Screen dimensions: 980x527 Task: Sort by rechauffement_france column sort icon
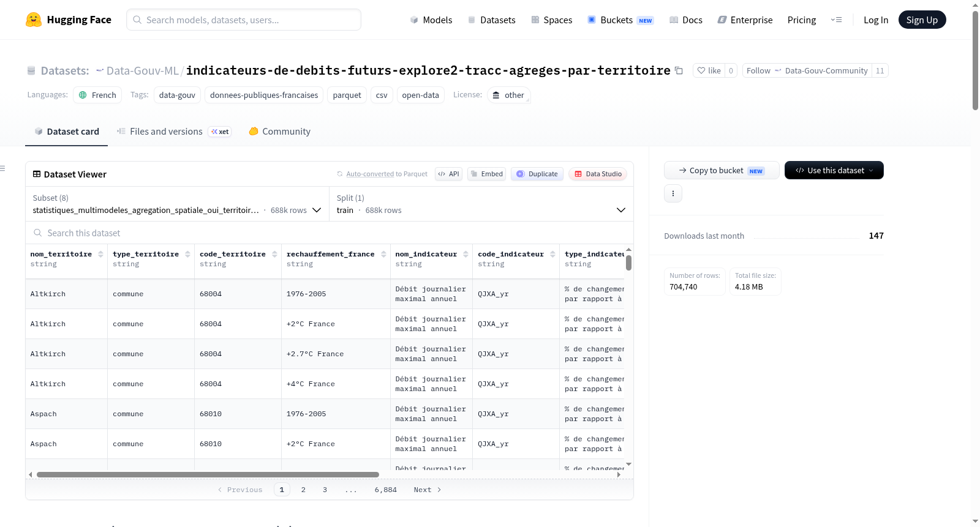click(383, 254)
